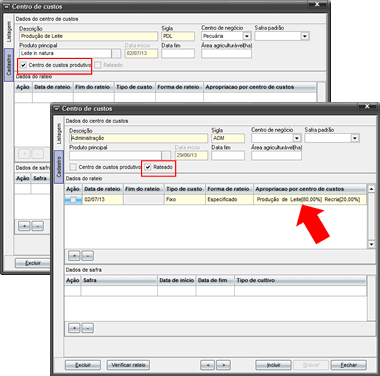Click Data de início column header
Viewport: 380px width, 376px height.
[177, 280]
